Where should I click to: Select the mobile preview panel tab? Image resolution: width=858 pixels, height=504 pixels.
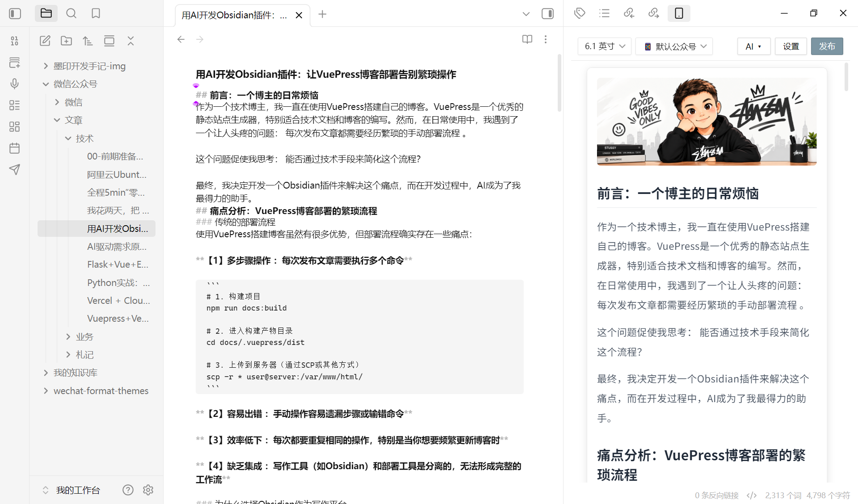[679, 13]
